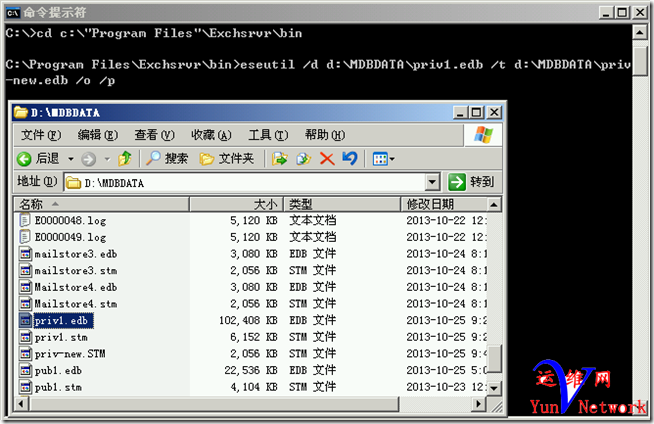Screen dimensions: 654x424
Task: Click the Mailstore4.edb file icon
Action: pos(25,287)
